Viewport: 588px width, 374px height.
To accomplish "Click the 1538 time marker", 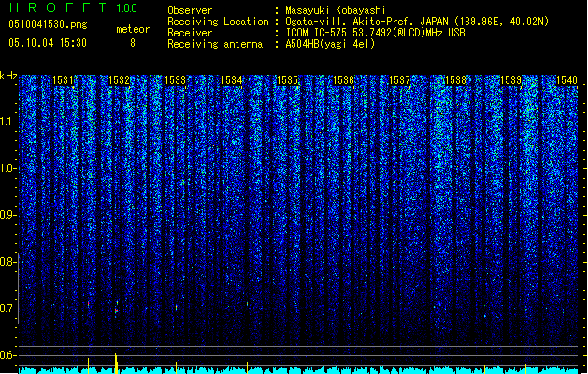I will point(455,80).
